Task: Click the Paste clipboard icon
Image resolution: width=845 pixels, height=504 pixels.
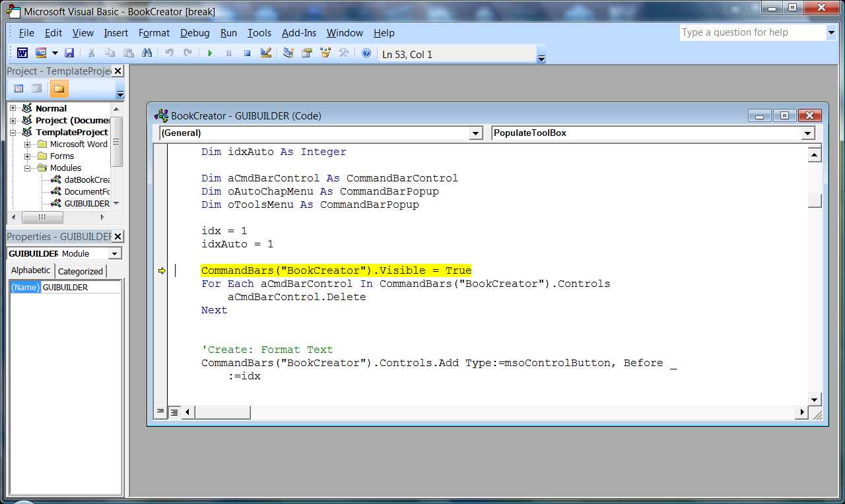Action: pyautogui.click(x=128, y=53)
